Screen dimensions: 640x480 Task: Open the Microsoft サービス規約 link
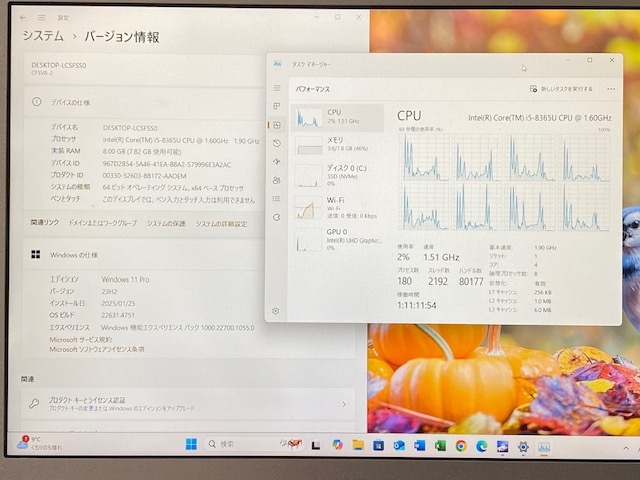click(x=81, y=340)
